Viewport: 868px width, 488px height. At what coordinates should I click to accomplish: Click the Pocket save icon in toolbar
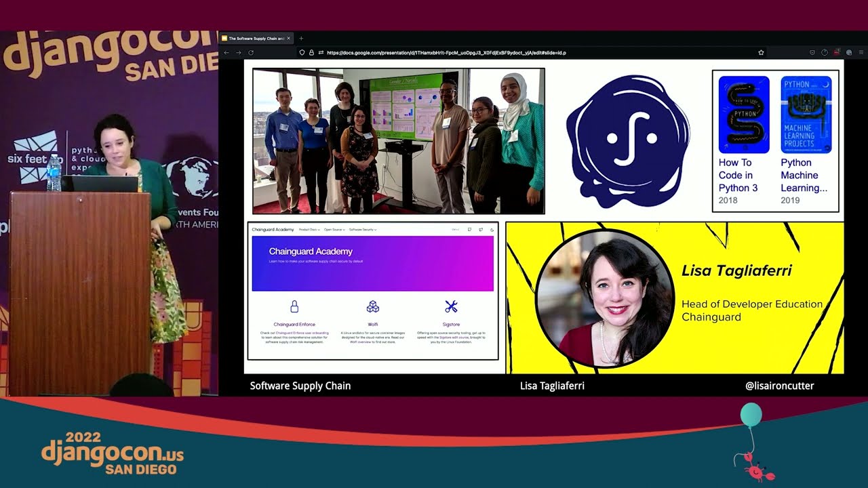click(x=812, y=52)
